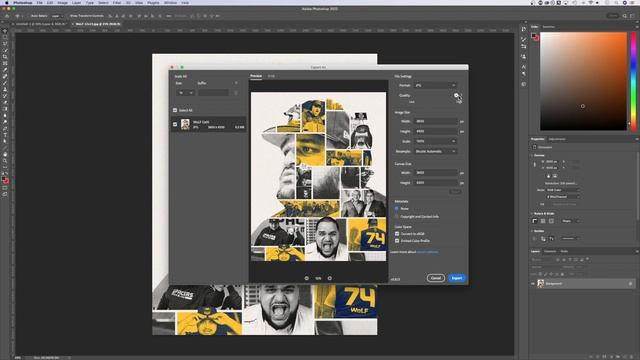
Task: Click the workspace switcher icon top right
Action: (632, 16)
